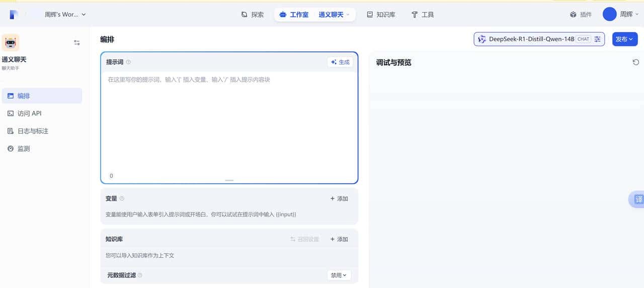
Task: Switch to the 知识库 tab
Action: pos(381,15)
